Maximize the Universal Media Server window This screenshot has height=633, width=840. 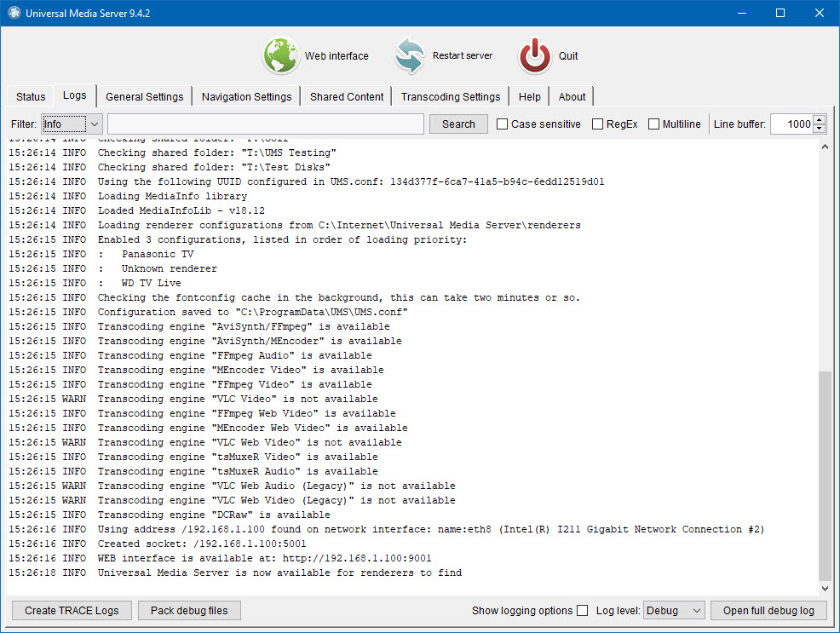(x=780, y=13)
